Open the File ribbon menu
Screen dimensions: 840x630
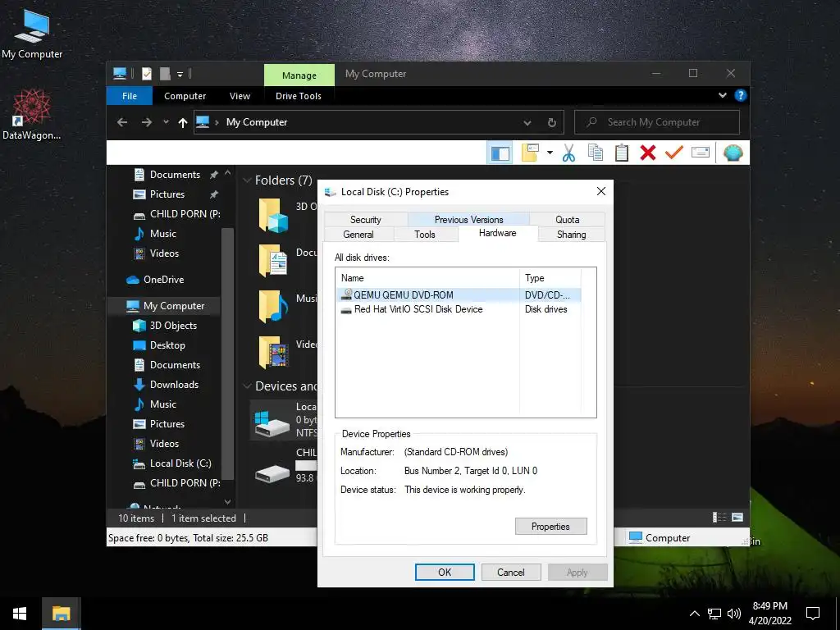tap(129, 96)
